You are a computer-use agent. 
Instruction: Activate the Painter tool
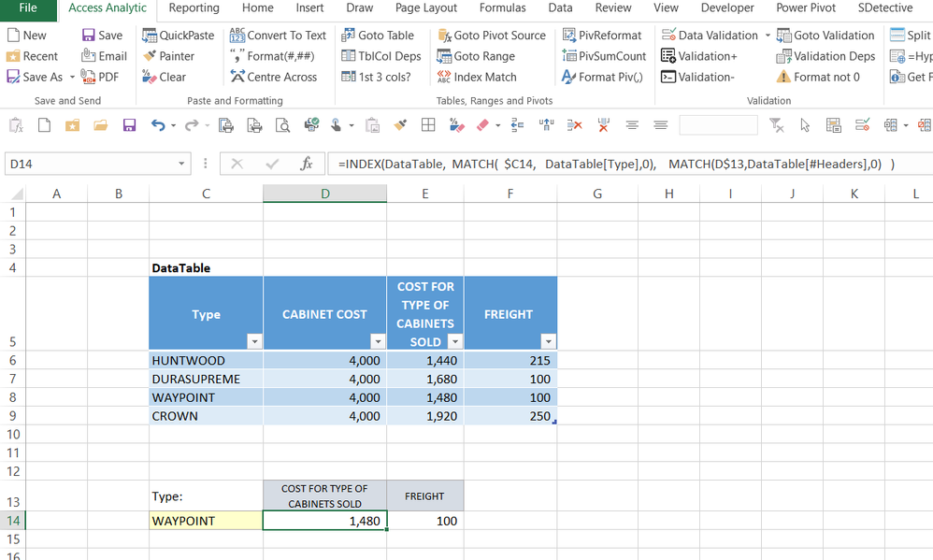168,56
